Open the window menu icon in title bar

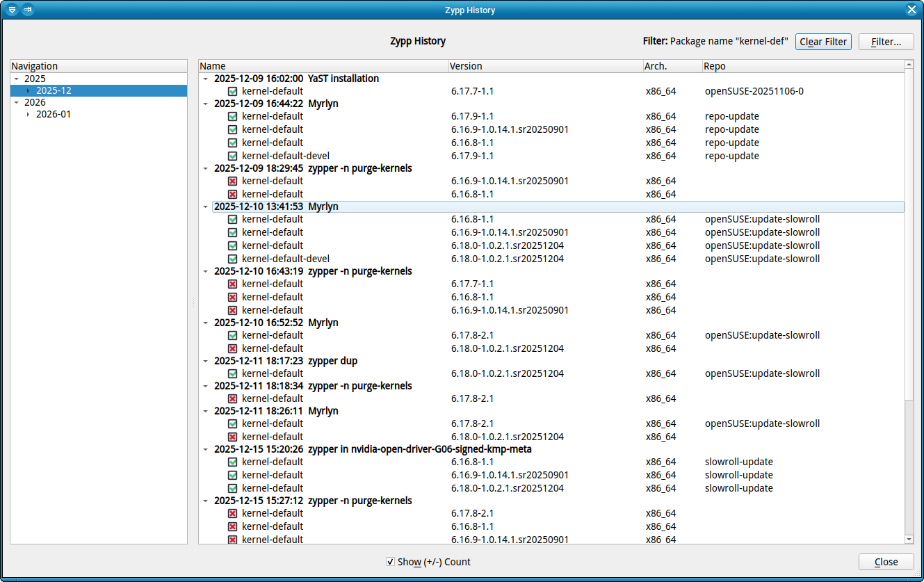[x=12, y=10]
